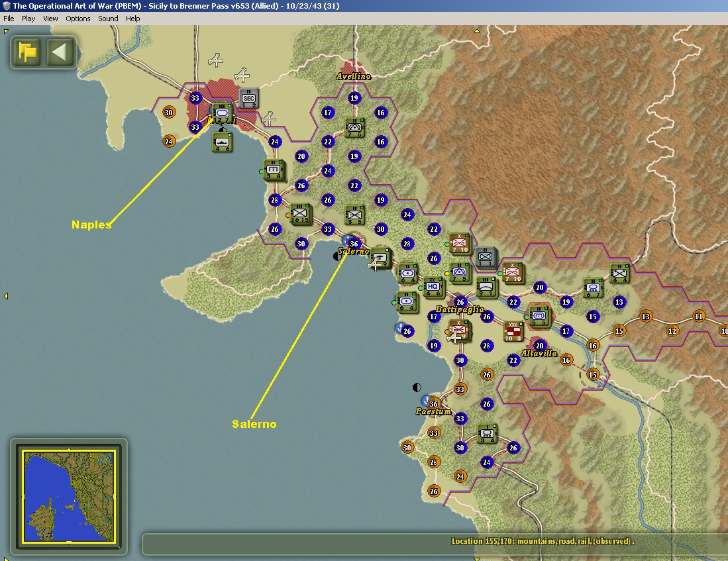Select the naval 4-6 ship unit
The height and width of the screenshot is (561, 728).
[222, 142]
